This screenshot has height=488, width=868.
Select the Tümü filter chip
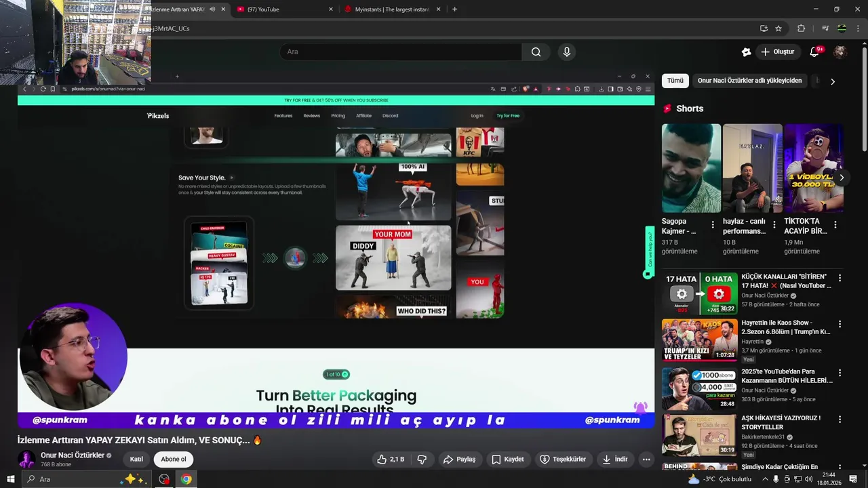675,81
